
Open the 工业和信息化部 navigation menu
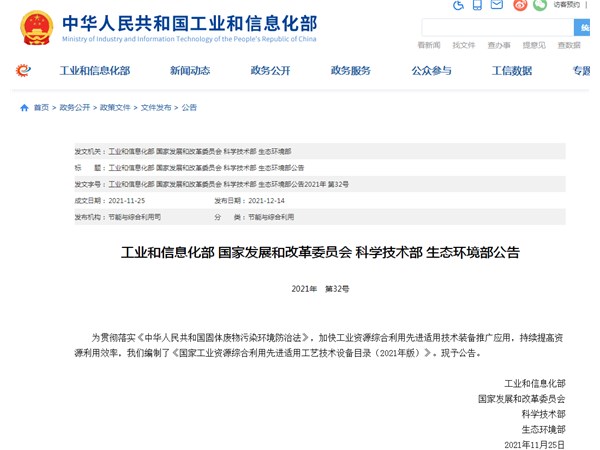(x=95, y=71)
